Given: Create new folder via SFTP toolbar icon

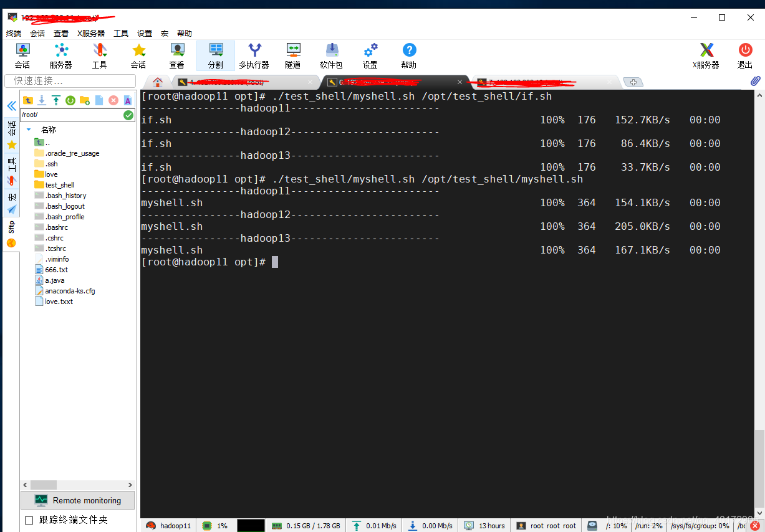Looking at the screenshot, I should (85, 100).
